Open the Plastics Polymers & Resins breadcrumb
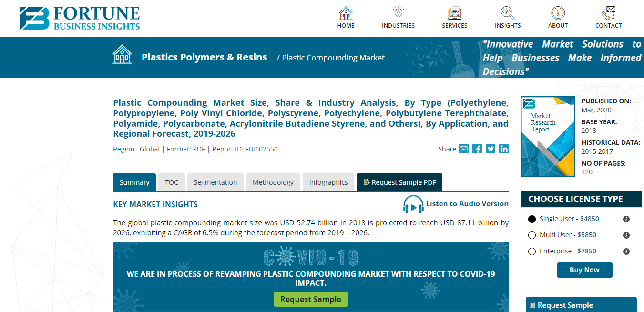This screenshot has width=644, height=312. click(204, 57)
